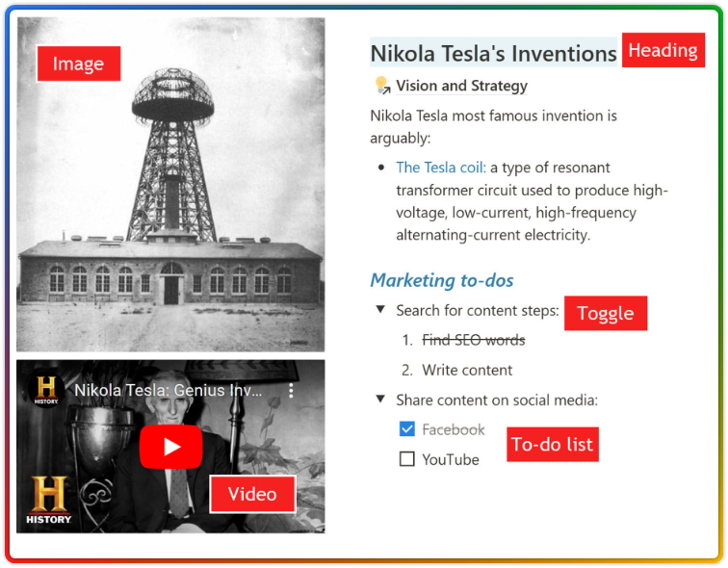Play the Nikola Tesla YouTube video
The image size is (728, 568).
pos(170,447)
